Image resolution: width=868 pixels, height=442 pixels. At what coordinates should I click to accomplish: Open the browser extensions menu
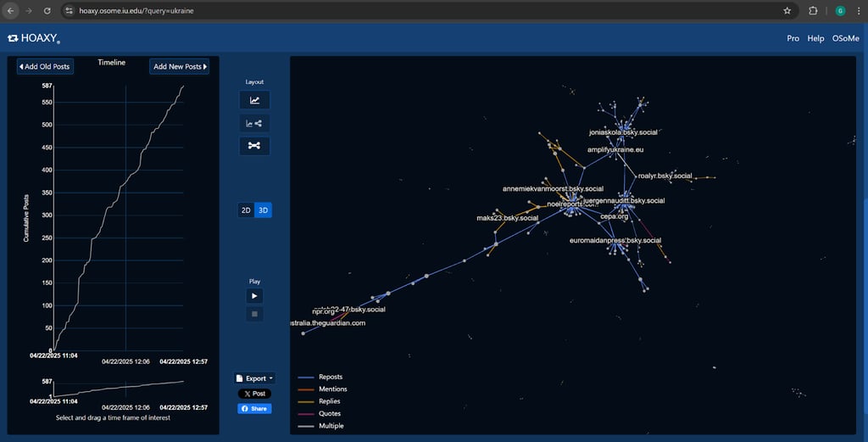(x=813, y=10)
